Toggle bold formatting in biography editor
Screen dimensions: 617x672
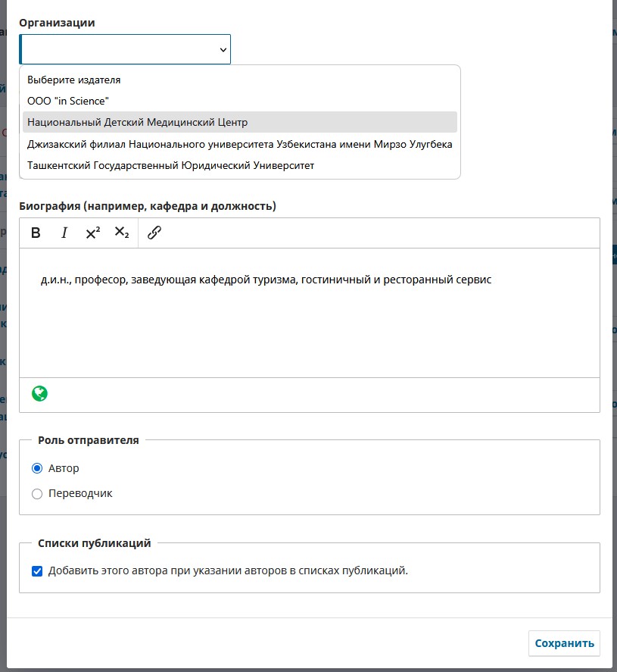pyautogui.click(x=36, y=233)
